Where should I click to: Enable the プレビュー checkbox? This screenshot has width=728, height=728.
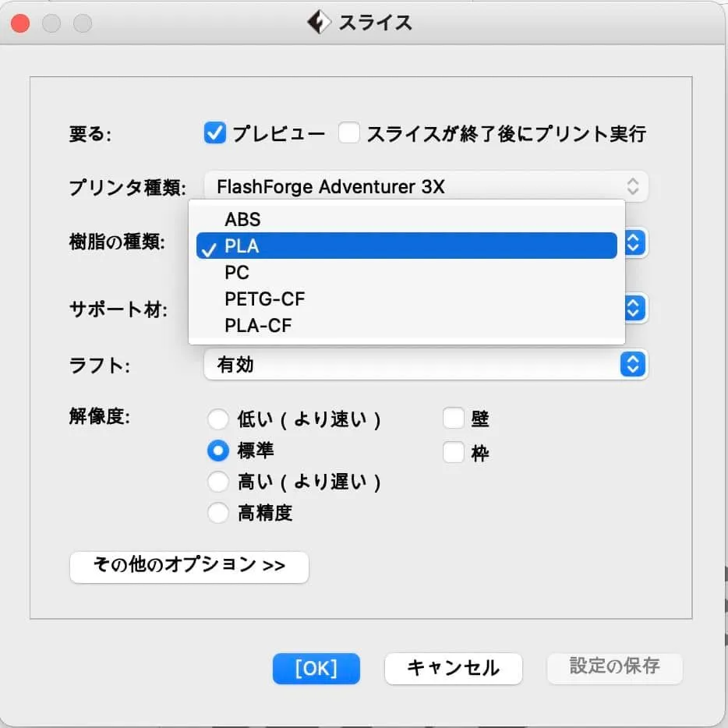point(214,133)
